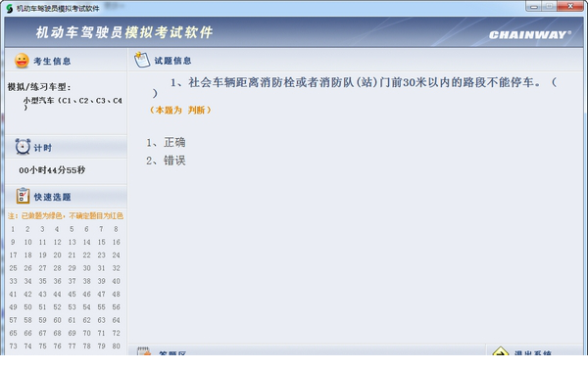Jump to question 69 in quick select

point(72,333)
